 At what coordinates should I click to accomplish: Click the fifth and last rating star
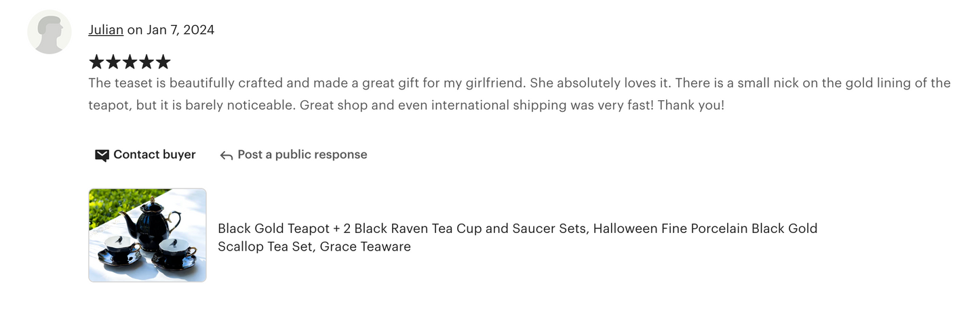[163, 62]
